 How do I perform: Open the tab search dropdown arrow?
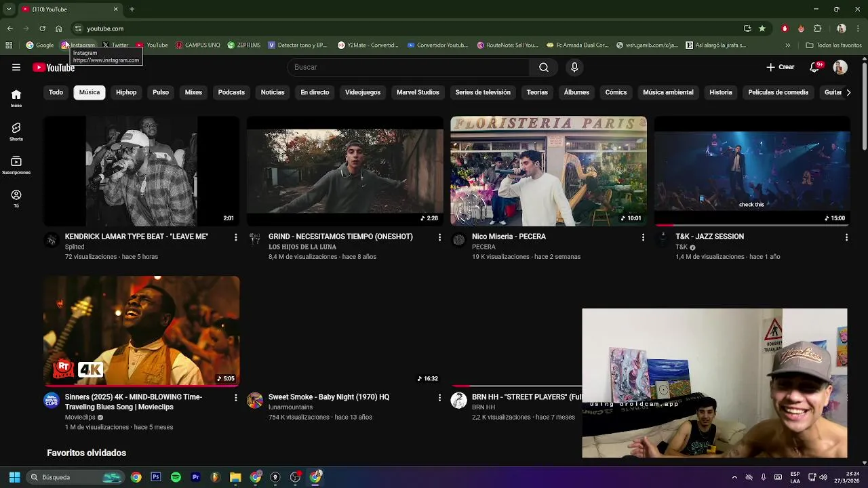tap(9, 9)
